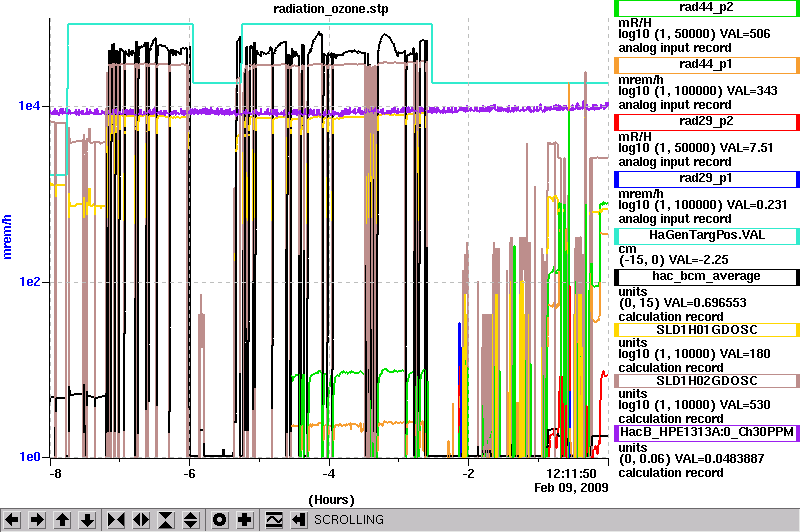Image resolution: width=800 pixels, height=532 pixels.
Task: Click the -4 hour tick label
Action: coord(329,474)
